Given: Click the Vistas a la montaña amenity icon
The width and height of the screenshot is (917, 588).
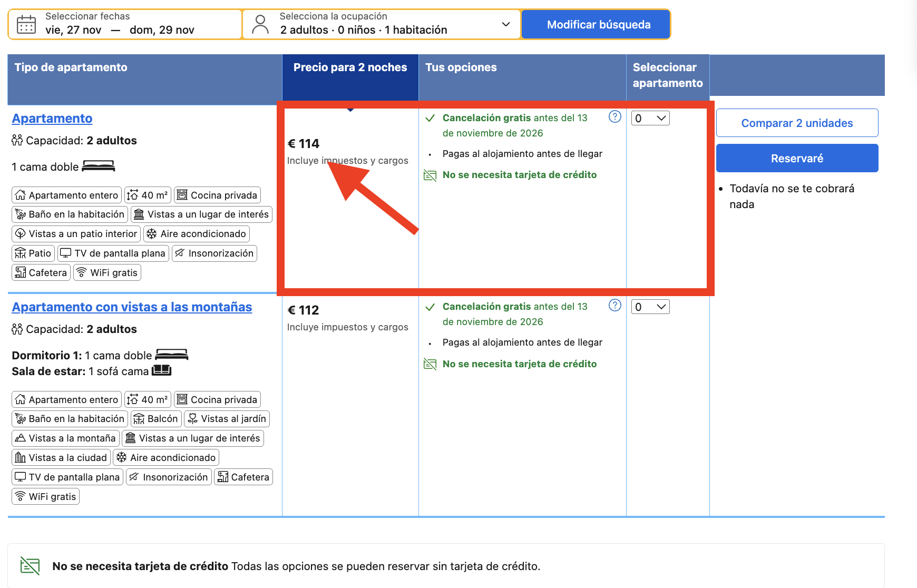Looking at the screenshot, I should pyautogui.click(x=20, y=438).
